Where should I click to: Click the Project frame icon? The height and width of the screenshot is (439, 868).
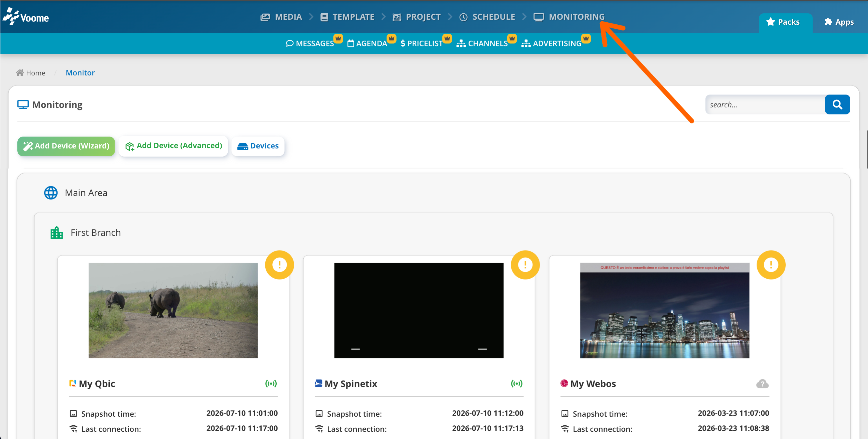(x=397, y=17)
